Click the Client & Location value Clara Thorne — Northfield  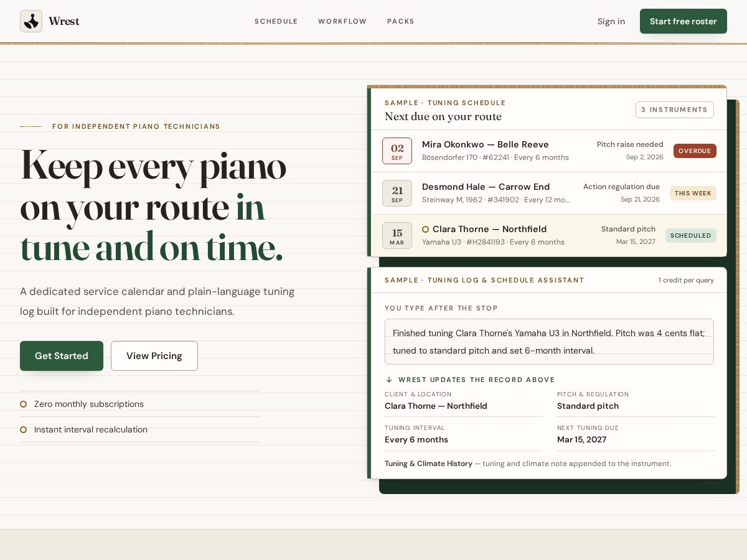(x=436, y=406)
